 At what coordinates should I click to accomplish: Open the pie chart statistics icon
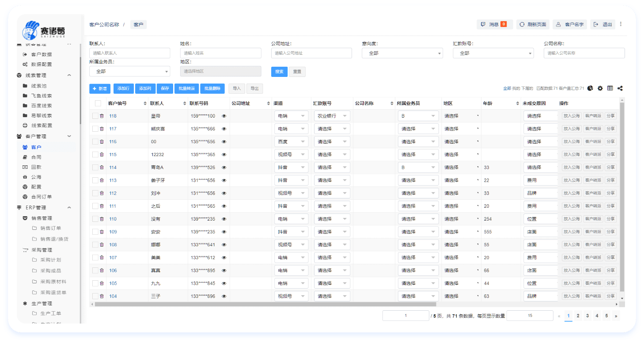[590, 88]
